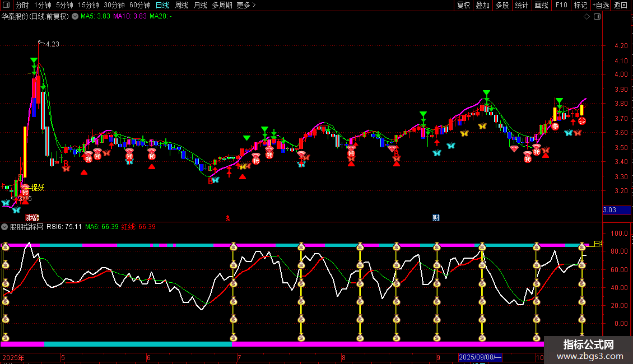Click the 财 info marker icon

click(x=436, y=218)
